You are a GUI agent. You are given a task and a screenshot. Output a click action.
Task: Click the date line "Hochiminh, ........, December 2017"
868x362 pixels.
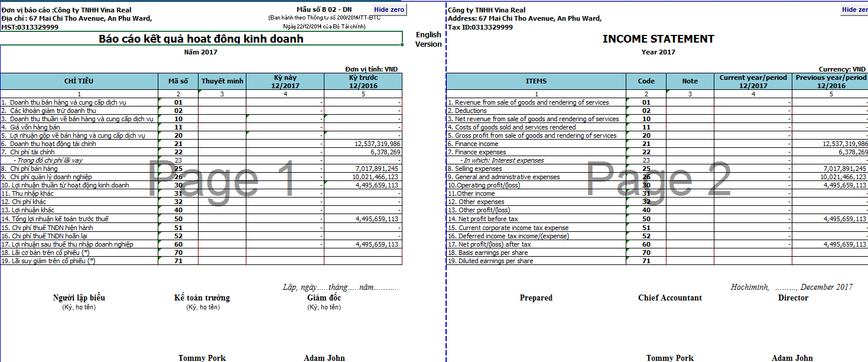(x=792, y=287)
